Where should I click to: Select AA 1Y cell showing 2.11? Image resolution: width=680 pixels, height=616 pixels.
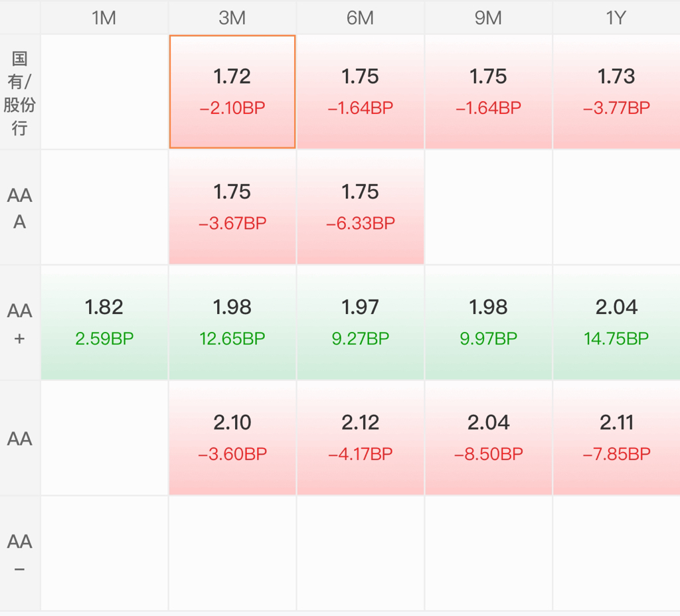(x=616, y=438)
